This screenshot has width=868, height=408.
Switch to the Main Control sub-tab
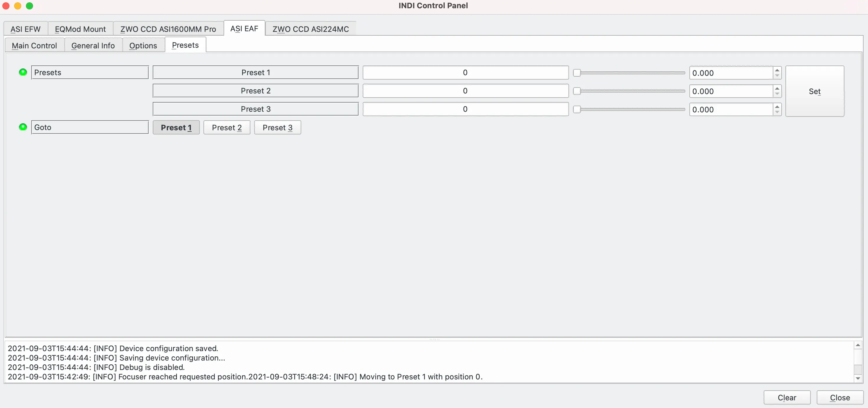click(x=34, y=45)
